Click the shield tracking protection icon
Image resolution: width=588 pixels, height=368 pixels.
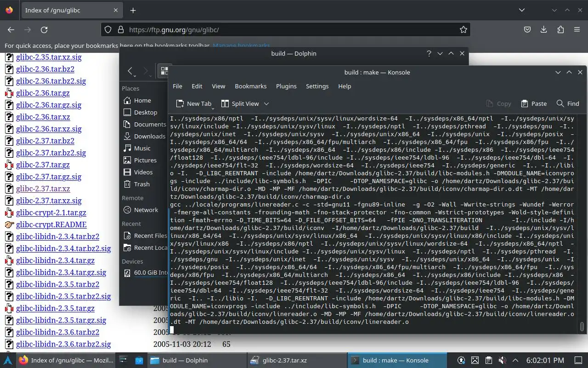click(x=108, y=29)
